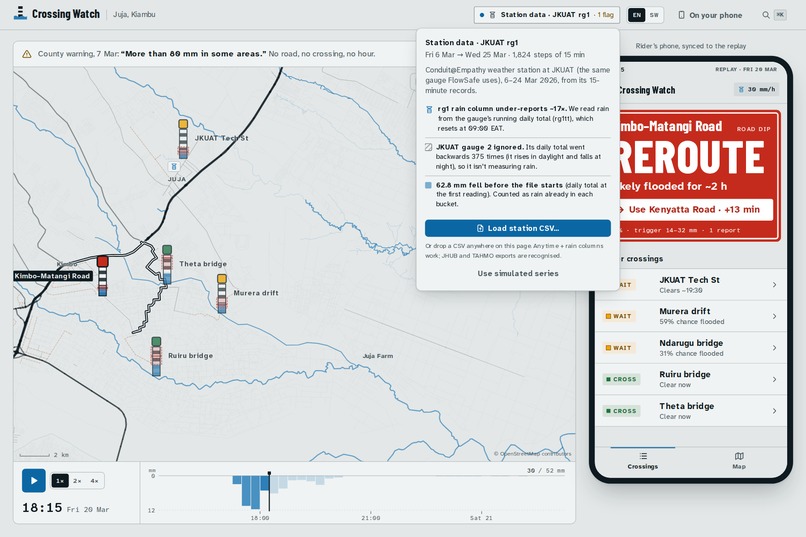
Task: Click the CROSS badge for Ruiru bridge
Action: click(621, 379)
